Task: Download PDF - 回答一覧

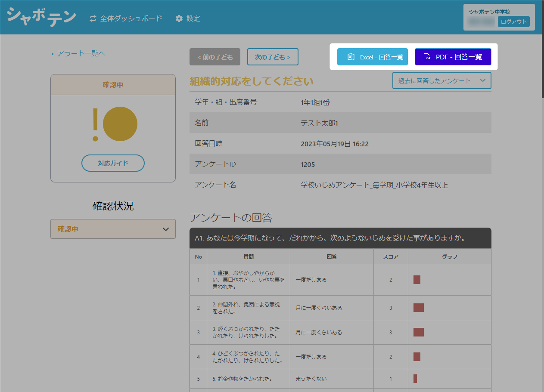Action: coord(453,57)
